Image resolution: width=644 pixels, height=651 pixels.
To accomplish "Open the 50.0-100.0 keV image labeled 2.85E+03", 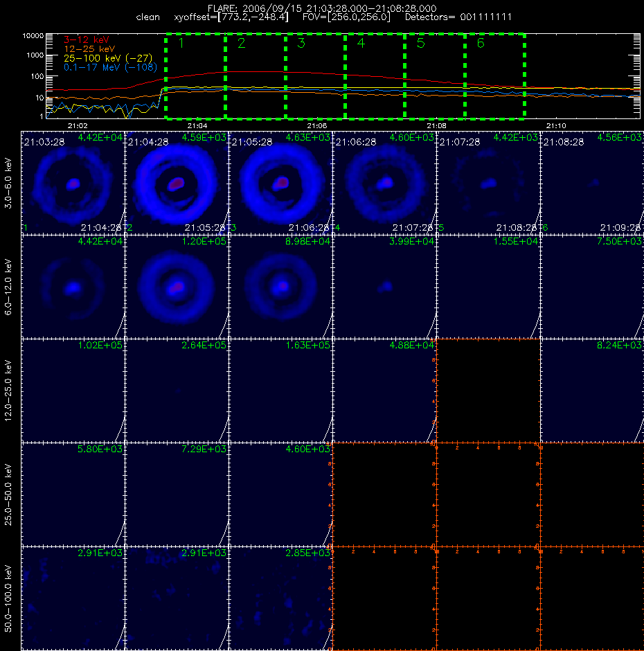I will tap(280, 598).
